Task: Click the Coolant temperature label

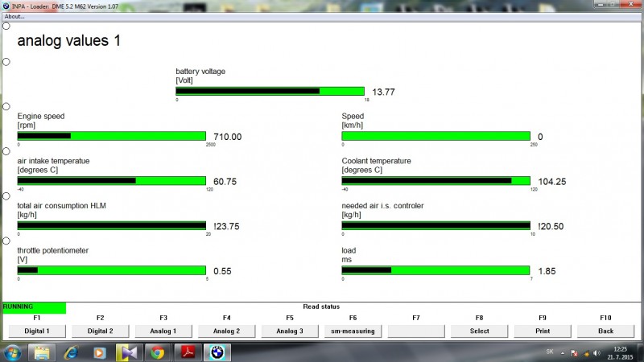Action: pos(376,161)
